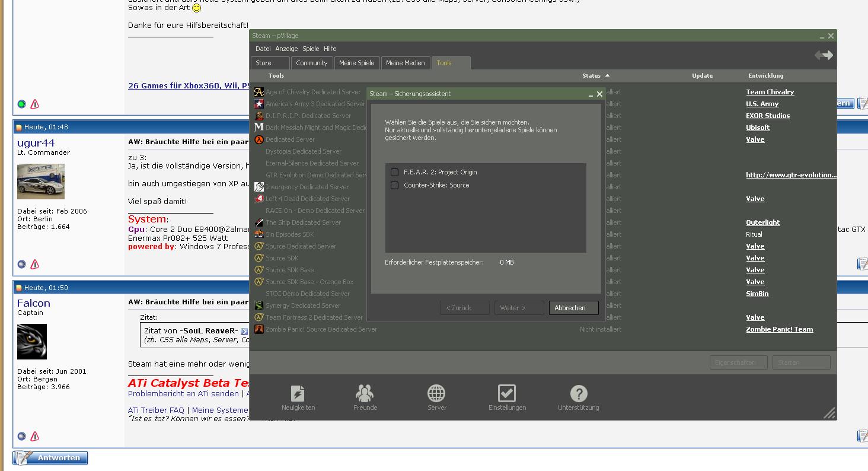
Task: Click Insurgency Dedicated Server icon
Action: pyautogui.click(x=259, y=187)
